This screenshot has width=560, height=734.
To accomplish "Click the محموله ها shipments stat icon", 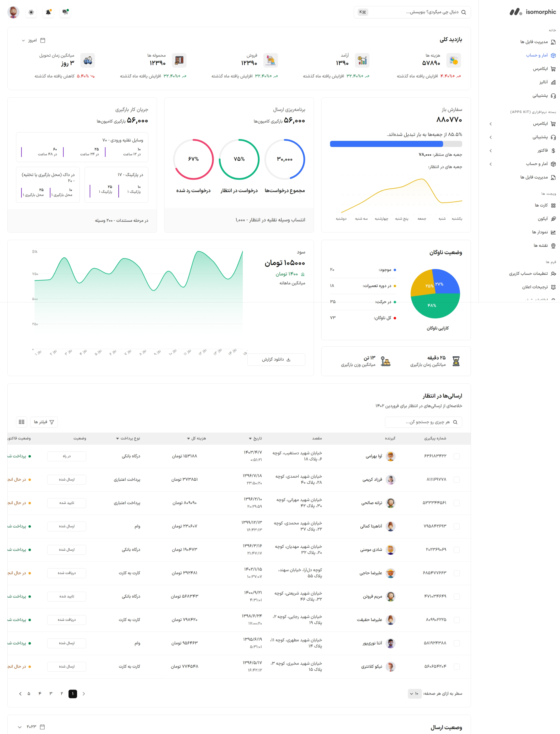I will pyautogui.click(x=179, y=60).
